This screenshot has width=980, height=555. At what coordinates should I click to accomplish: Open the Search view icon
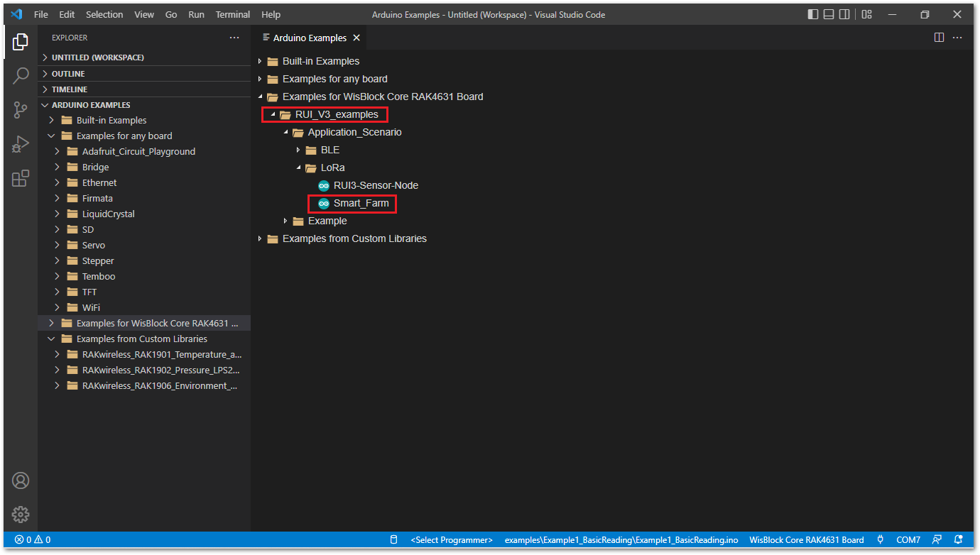[x=21, y=75]
